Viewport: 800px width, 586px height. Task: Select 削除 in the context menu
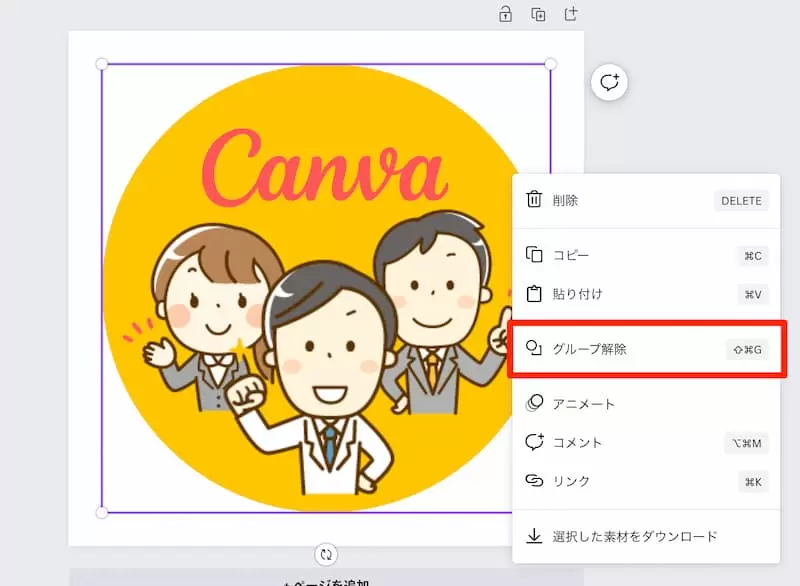point(646,200)
